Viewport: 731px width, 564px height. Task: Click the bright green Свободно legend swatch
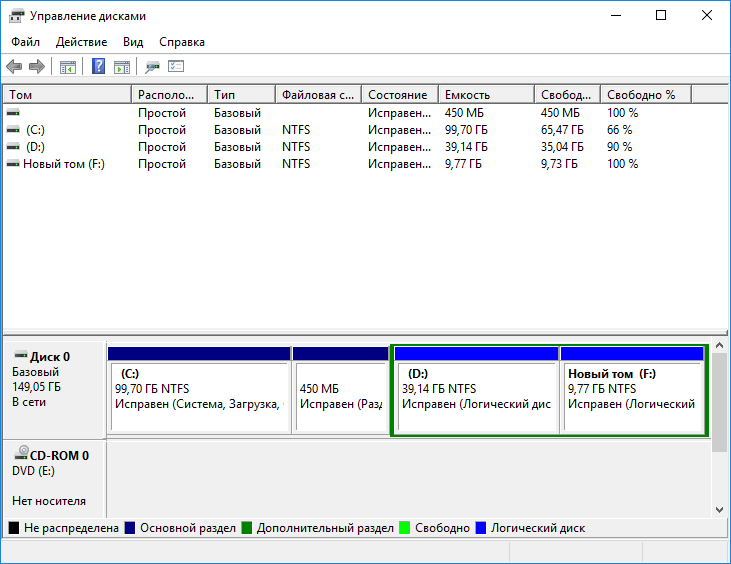(x=405, y=528)
